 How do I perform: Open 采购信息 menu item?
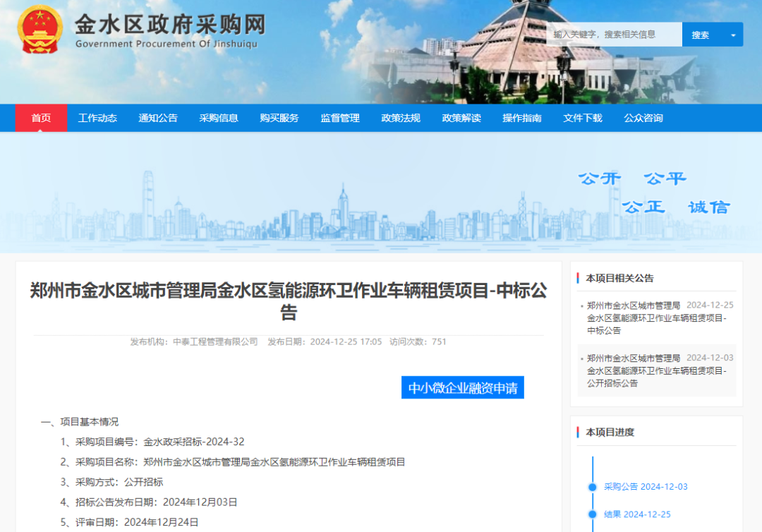pos(219,118)
